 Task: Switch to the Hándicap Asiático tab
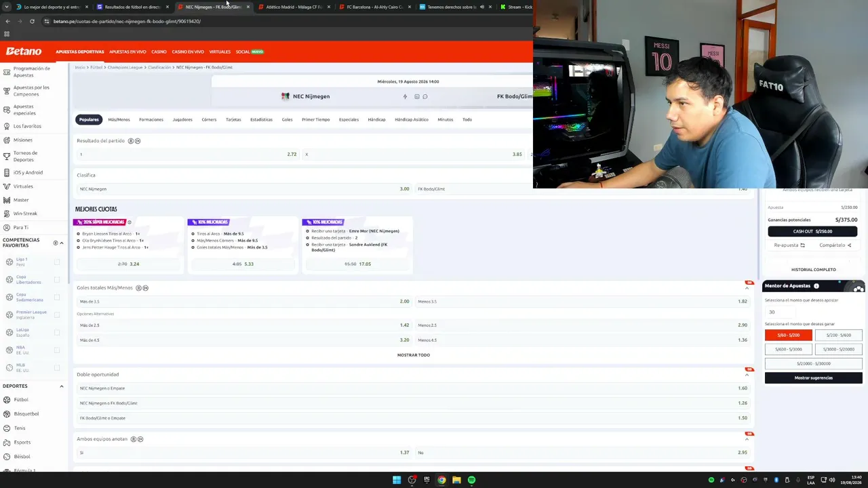pos(412,119)
